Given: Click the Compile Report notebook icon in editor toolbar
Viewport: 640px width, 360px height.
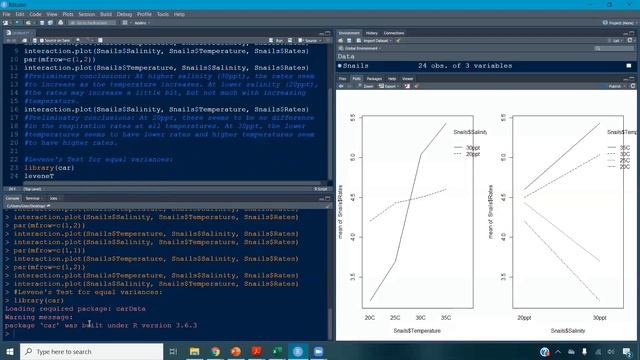Looking at the screenshot, I should click(100, 40).
